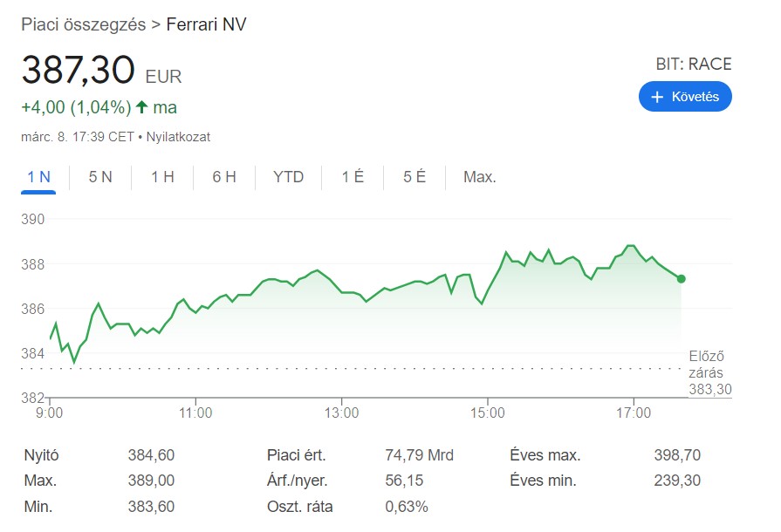Screen dimensions: 781x532
Task: Click the EUR currency label
Action: (163, 77)
